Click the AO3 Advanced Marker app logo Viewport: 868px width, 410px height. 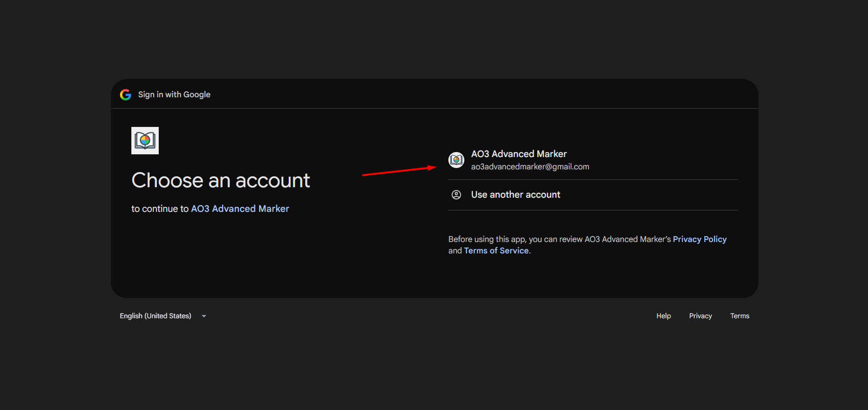point(145,141)
